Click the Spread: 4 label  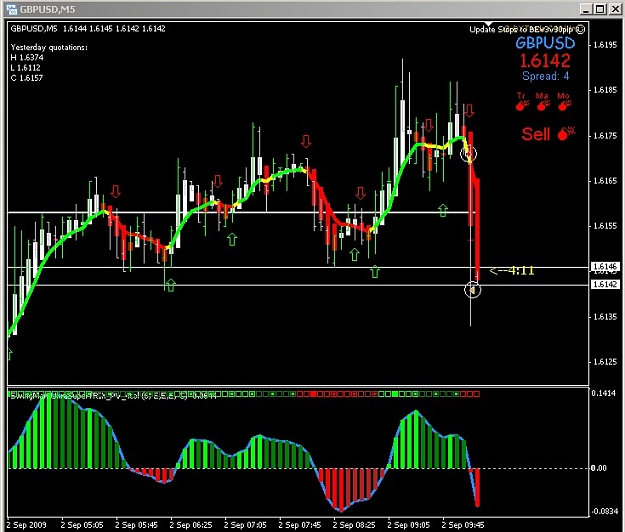point(545,76)
